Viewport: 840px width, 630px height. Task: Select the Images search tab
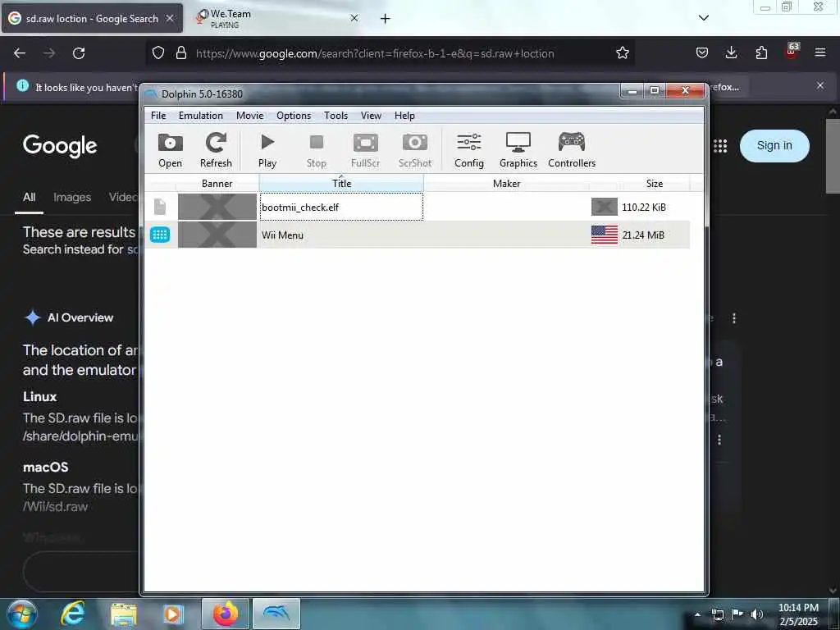click(72, 197)
